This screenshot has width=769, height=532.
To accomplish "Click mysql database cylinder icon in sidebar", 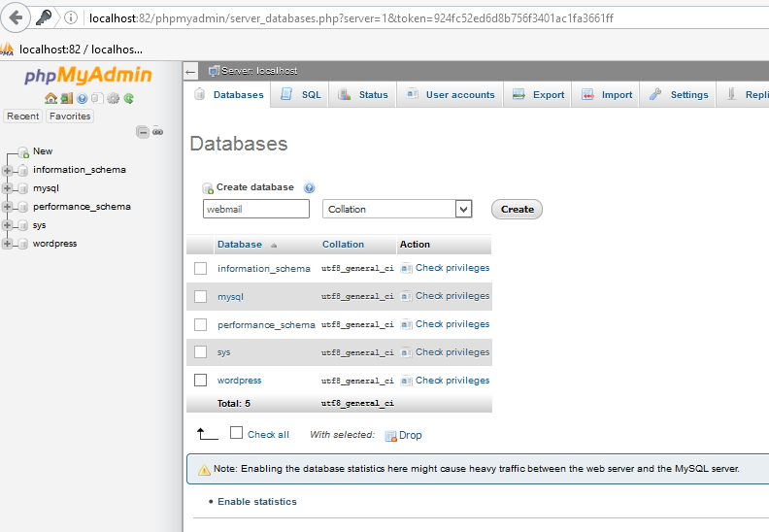I will [22, 188].
